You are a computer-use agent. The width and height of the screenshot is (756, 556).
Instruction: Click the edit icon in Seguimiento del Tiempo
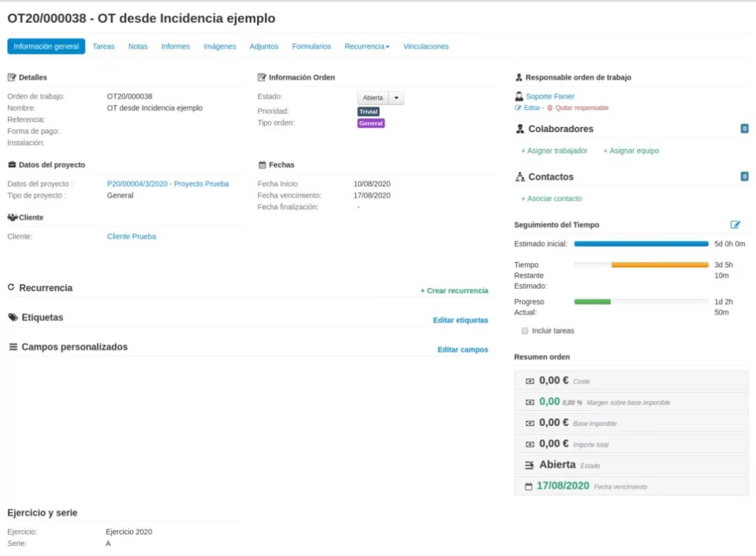pyautogui.click(x=735, y=224)
